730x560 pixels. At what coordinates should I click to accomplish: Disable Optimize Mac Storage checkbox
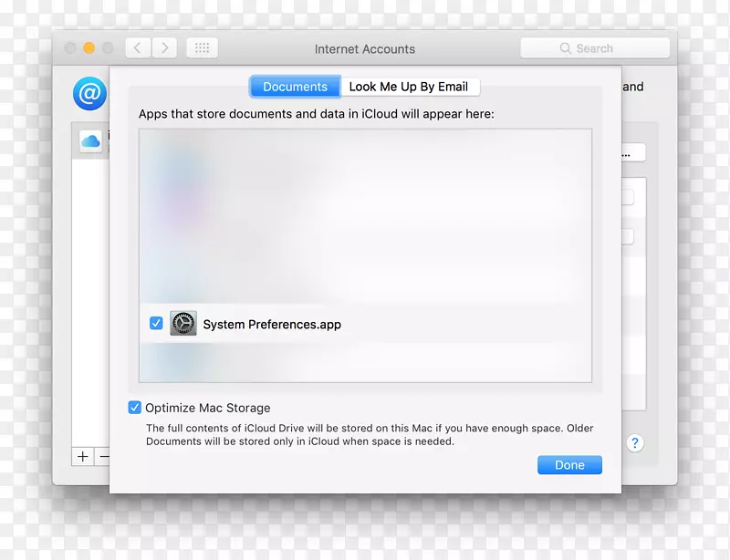coord(135,408)
